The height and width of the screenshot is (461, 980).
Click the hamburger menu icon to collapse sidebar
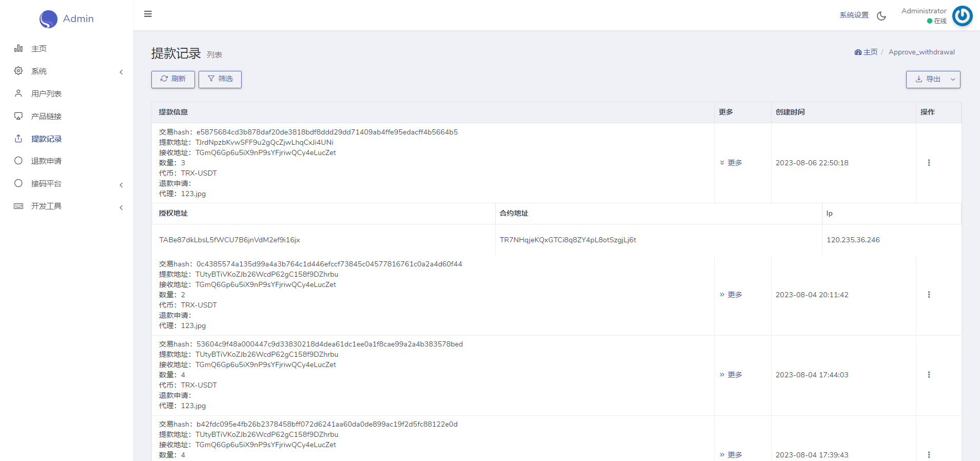coord(148,14)
